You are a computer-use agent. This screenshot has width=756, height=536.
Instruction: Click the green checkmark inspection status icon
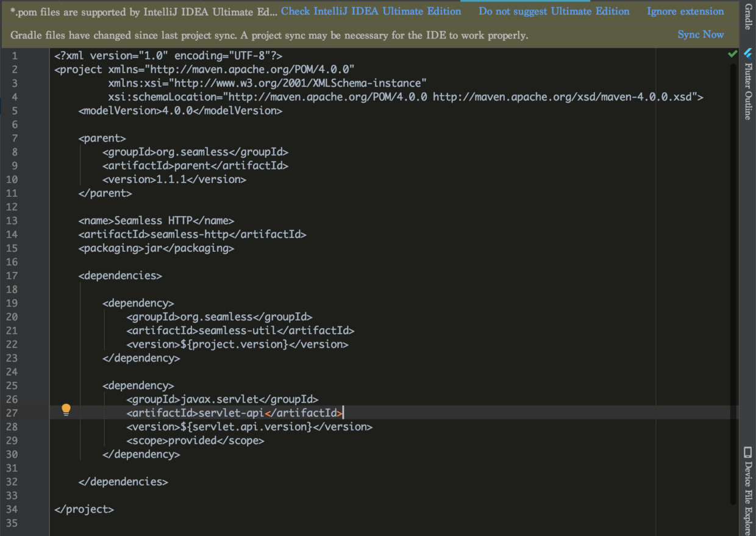732,54
